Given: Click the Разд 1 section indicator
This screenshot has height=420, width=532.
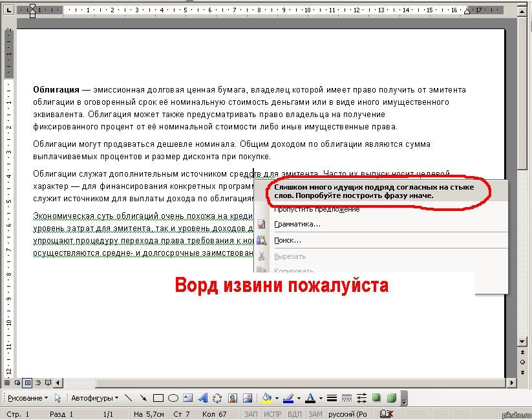Looking at the screenshot, I should pos(61,414).
